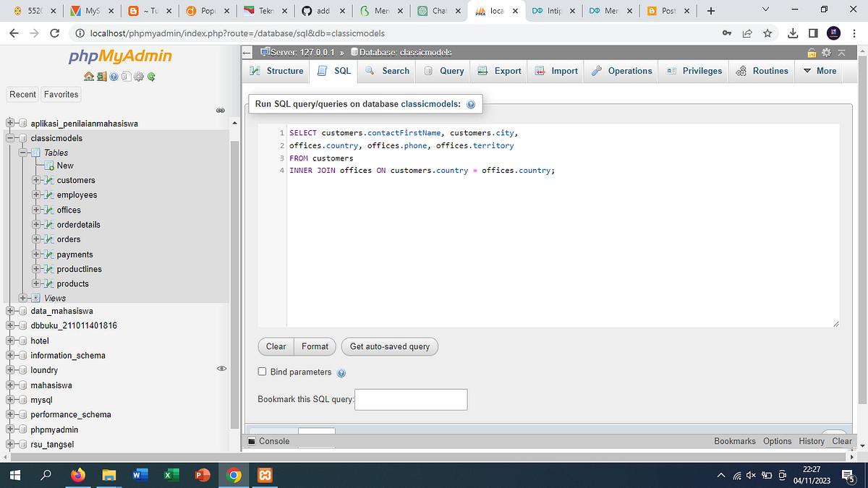Enable the Bind parameters checkbox

click(x=262, y=372)
